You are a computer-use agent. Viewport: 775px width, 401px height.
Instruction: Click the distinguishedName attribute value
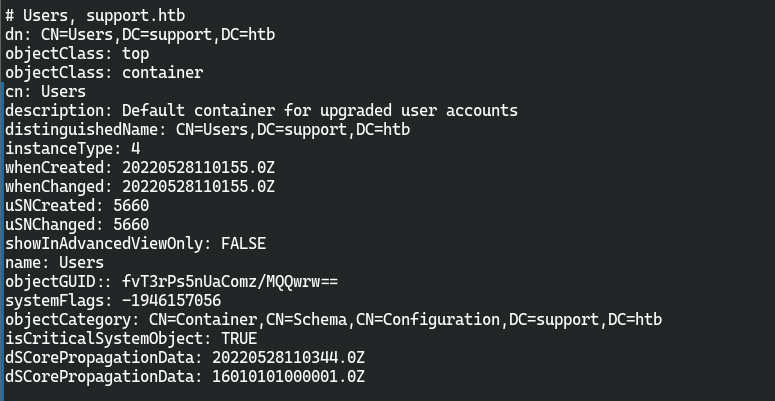tap(293, 130)
